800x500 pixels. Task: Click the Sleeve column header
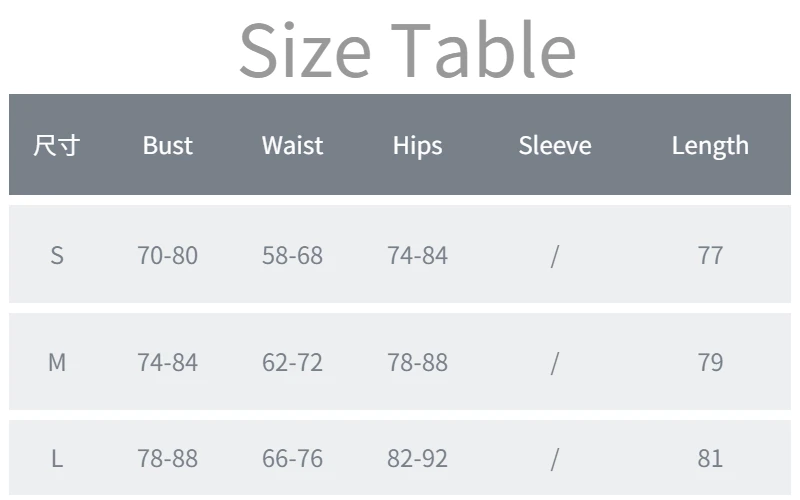(x=555, y=145)
